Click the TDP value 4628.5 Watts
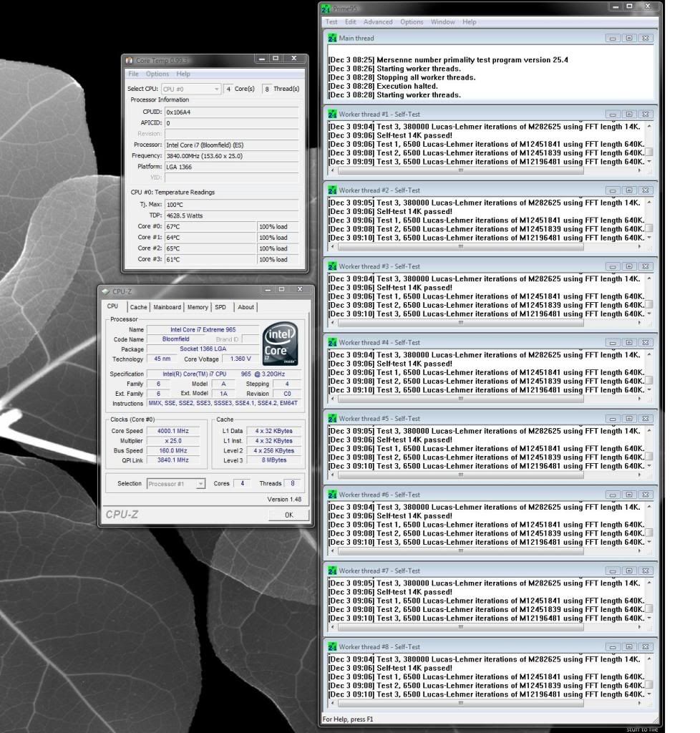This screenshot has width=700, height=733. (232, 215)
